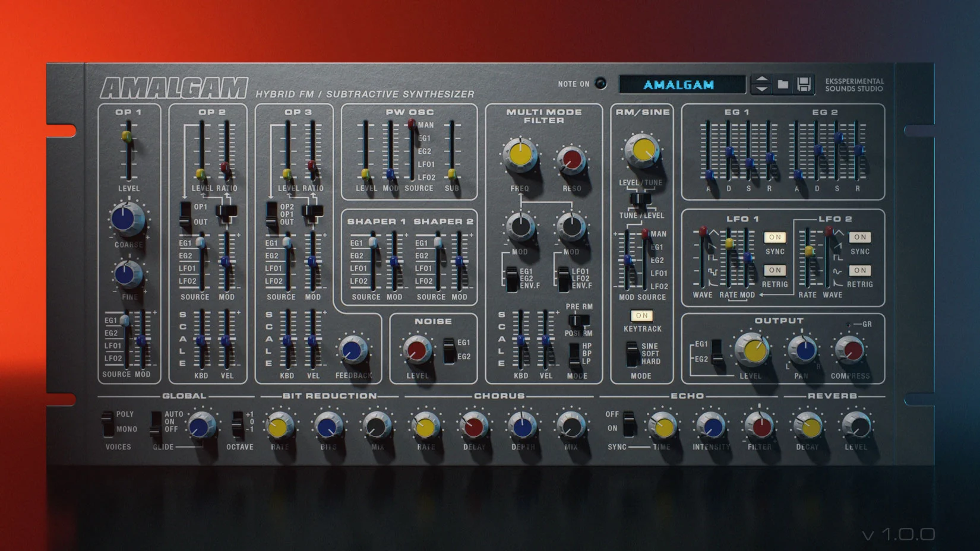Click the Reverb LEVEL knob
The width and height of the screenshot is (980, 551).
[x=857, y=426]
